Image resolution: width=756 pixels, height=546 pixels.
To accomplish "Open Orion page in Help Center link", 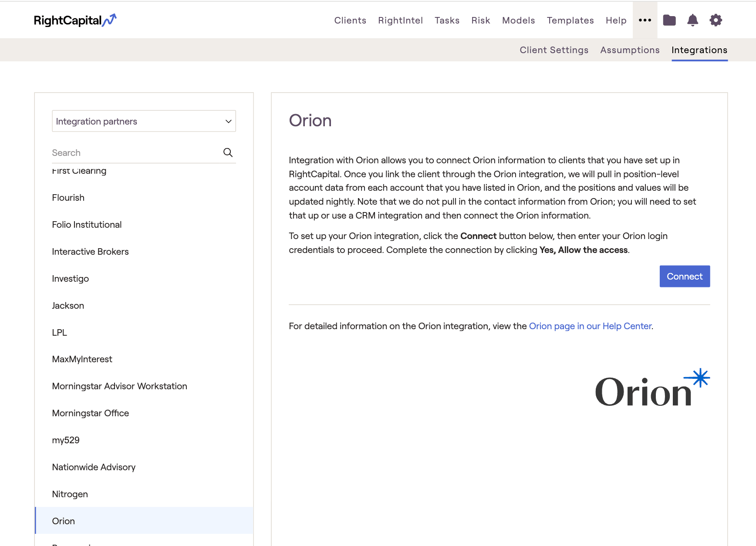I will pyautogui.click(x=590, y=326).
